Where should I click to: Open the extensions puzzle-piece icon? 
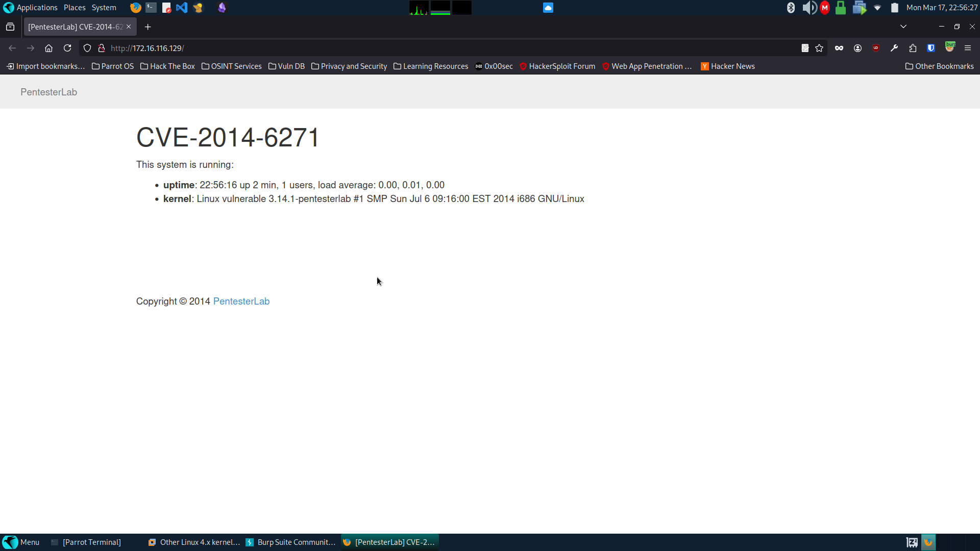[913, 48]
